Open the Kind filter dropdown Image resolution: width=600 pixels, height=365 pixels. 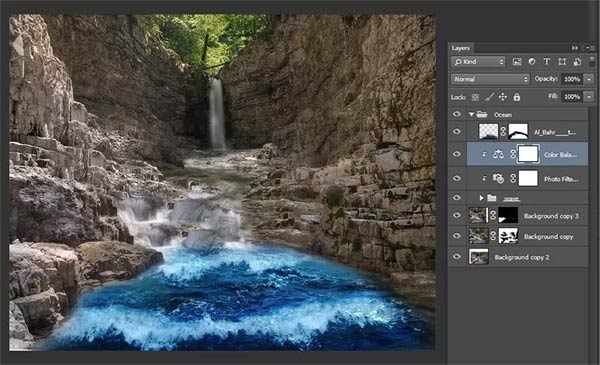478,62
